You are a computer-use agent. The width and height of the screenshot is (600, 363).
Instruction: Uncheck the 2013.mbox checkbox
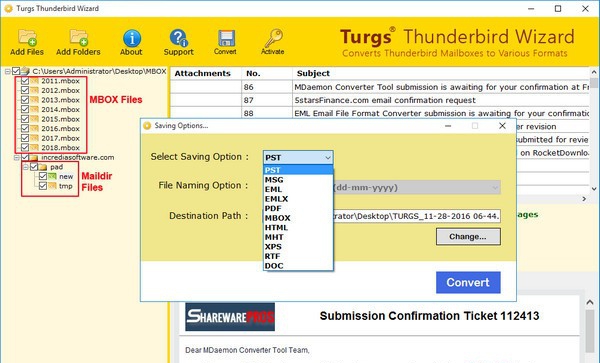point(25,100)
